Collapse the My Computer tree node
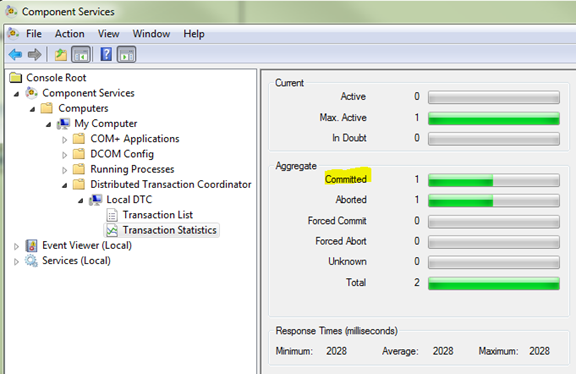 tap(48, 125)
